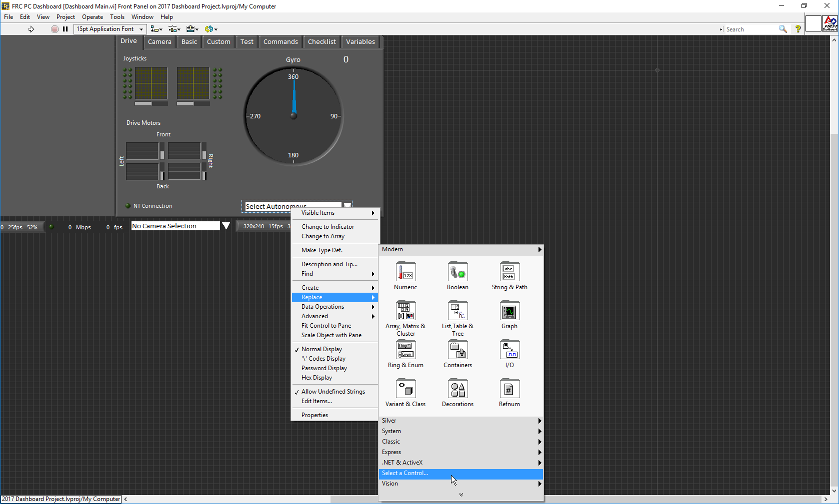Click the search magnifier icon

[x=783, y=29]
